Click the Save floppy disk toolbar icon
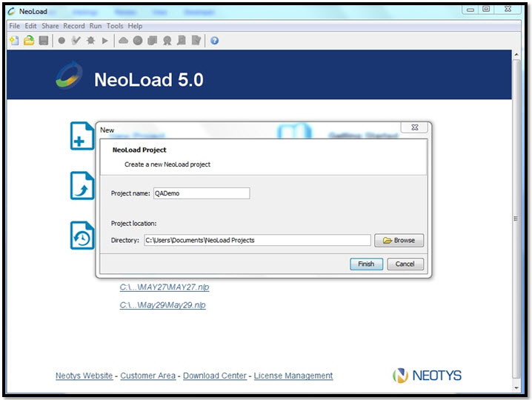Viewport: 532px width, 400px height. click(x=44, y=41)
